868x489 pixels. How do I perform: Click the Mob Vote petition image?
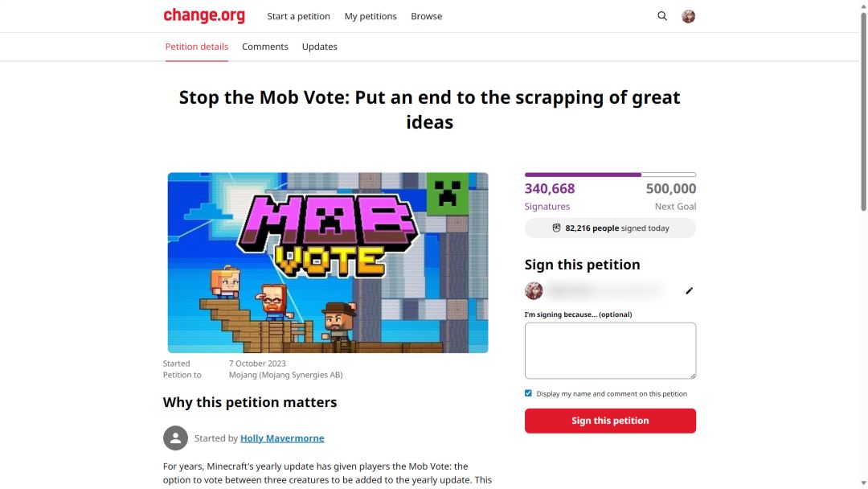coord(328,262)
